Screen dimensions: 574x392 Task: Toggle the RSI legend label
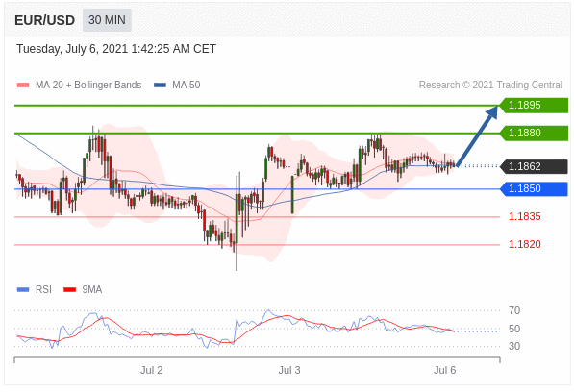(x=43, y=289)
